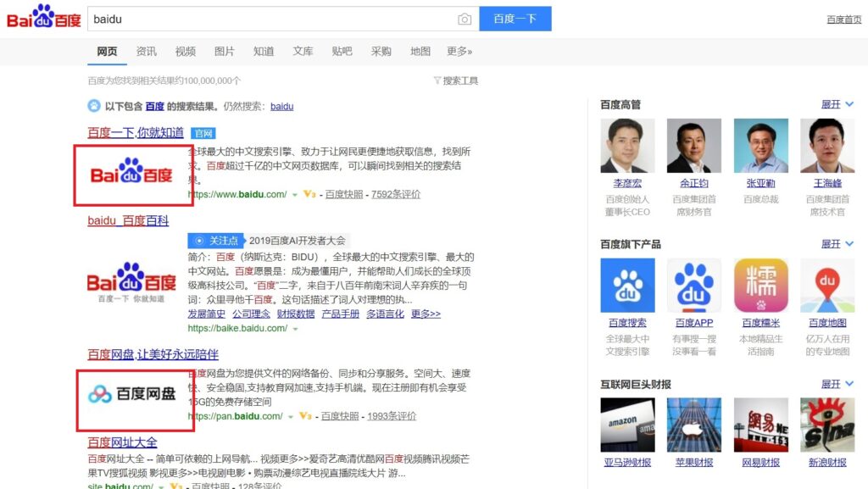868x489 pixels.
Task: Click into the baidu search input field
Action: pos(271,19)
